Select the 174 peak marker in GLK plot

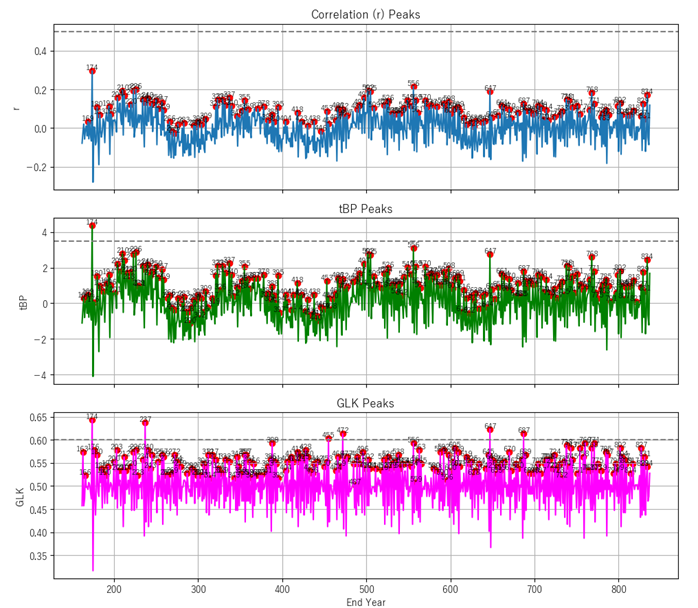click(92, 420)
